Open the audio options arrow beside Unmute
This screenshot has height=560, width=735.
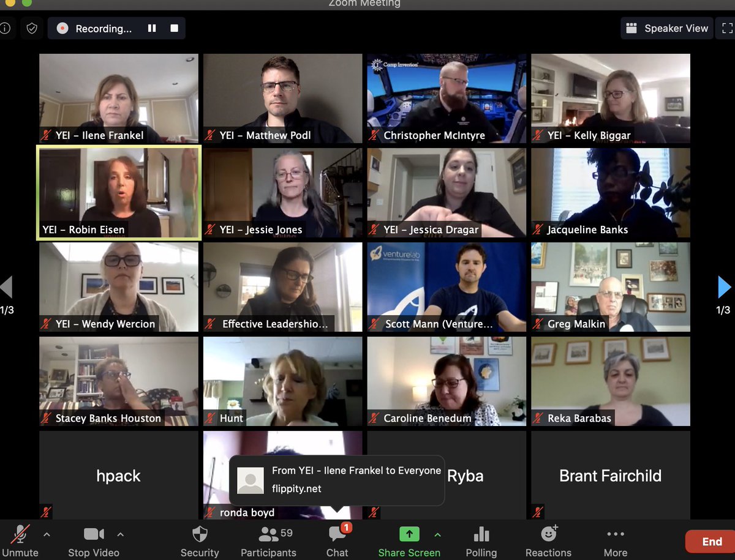pos(47,534)
